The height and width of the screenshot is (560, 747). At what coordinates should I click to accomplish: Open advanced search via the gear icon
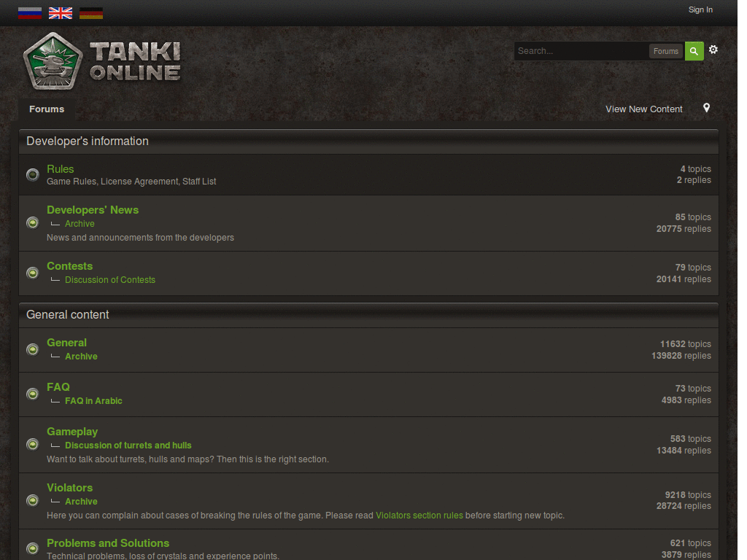713,49
